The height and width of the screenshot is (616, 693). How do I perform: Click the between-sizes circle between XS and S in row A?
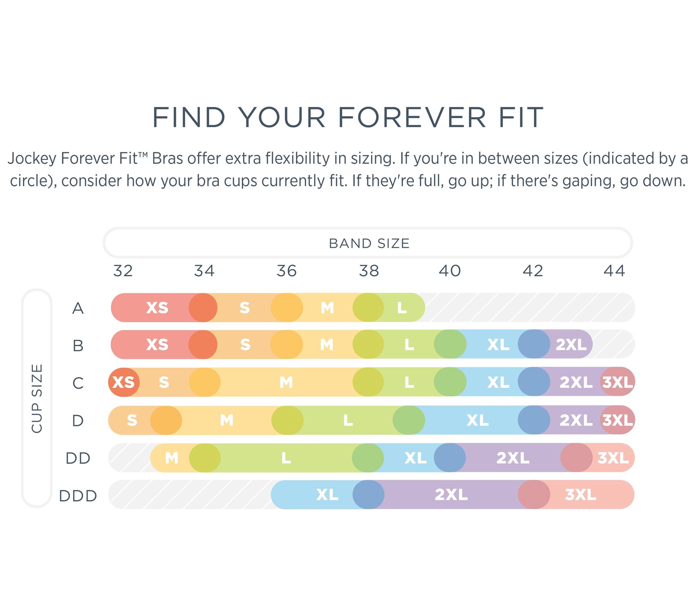click(203, 307)
